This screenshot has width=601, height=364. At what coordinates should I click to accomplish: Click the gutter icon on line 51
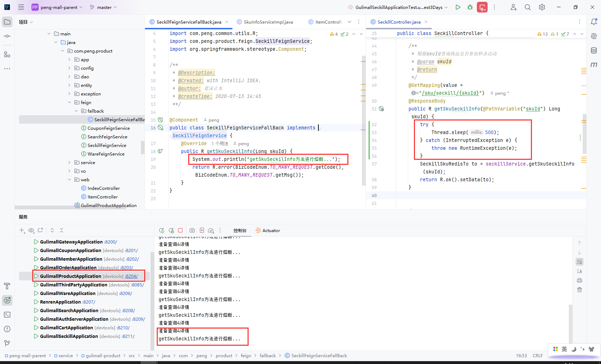tap(381, 109)
